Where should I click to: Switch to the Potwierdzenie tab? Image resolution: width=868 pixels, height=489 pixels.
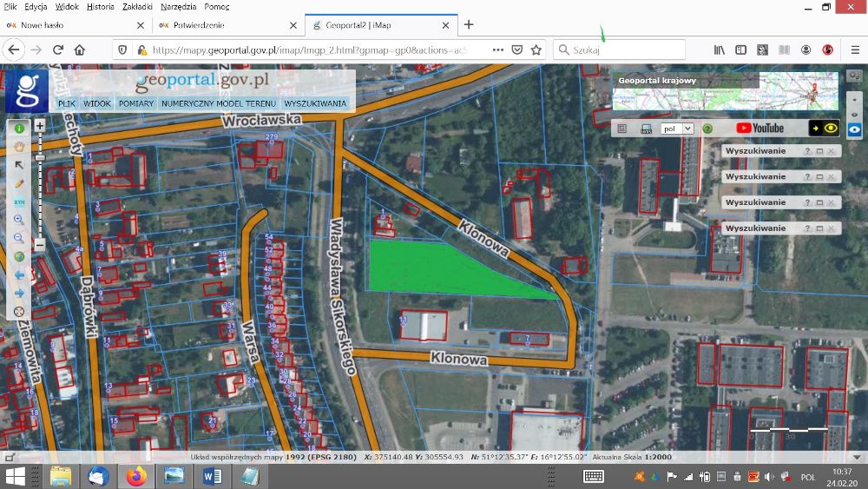point(200,25)
